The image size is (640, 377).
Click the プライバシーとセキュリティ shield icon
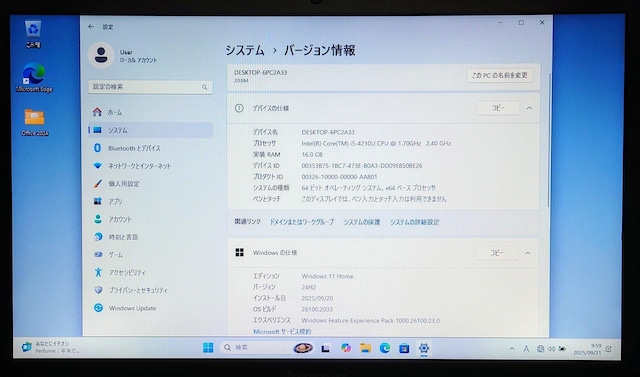[x=98, y=290]
